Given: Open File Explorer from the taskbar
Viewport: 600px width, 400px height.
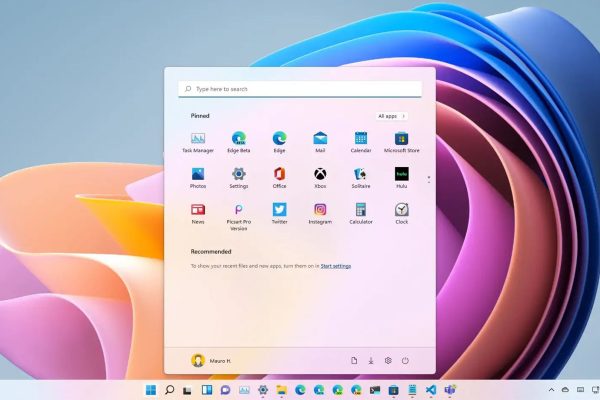Looking at the screenshot, I should click(x=282, y=390).
